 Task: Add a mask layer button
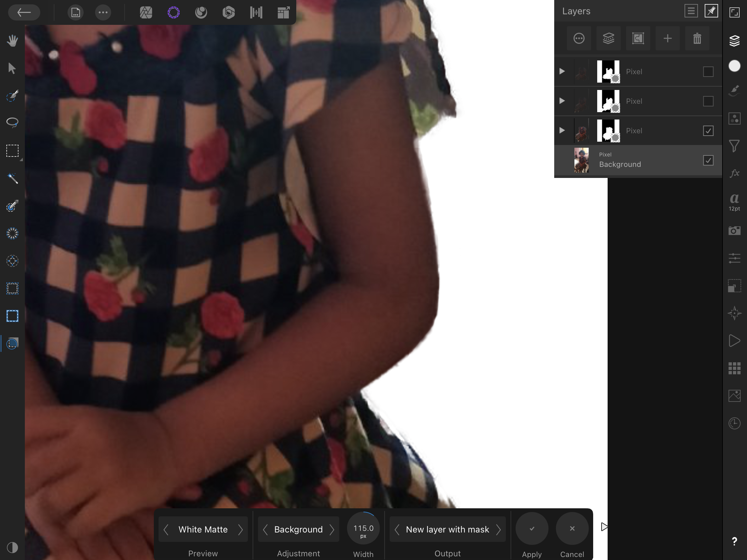pyautogui.click(x=638, y=39)
